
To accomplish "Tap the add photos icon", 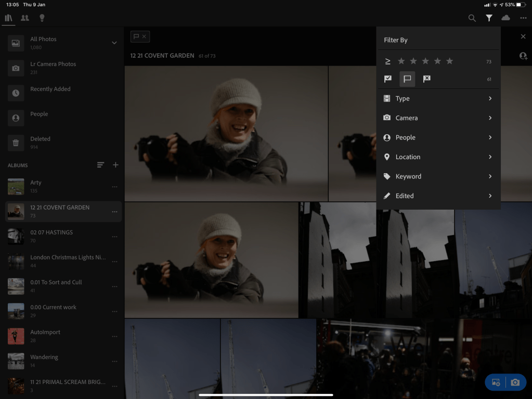I will tap(496, 382).
